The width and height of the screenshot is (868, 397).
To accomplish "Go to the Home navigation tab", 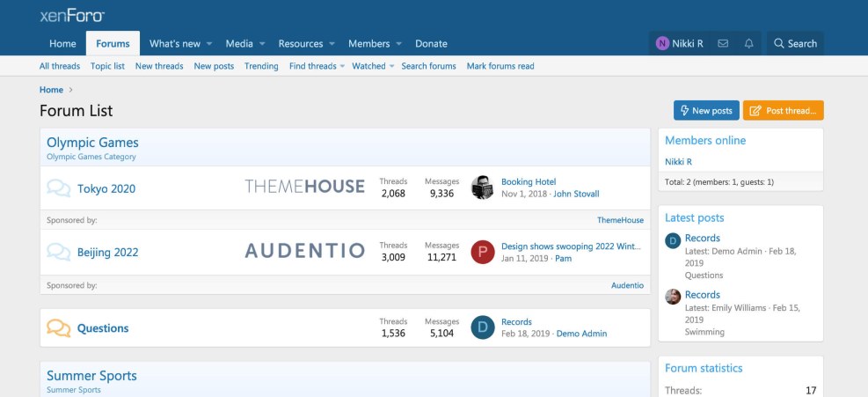I will (x=62, y=44).
